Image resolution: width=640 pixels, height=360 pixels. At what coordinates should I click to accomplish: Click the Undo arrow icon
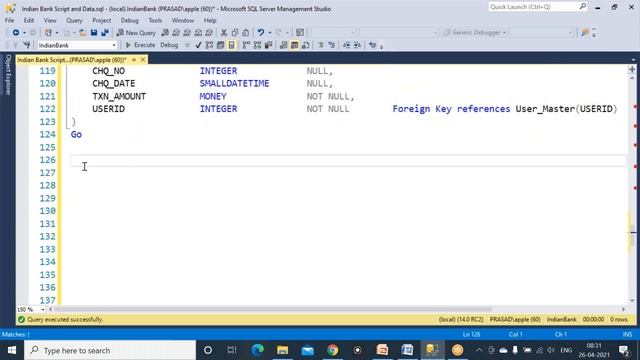[x=260, y=33]
